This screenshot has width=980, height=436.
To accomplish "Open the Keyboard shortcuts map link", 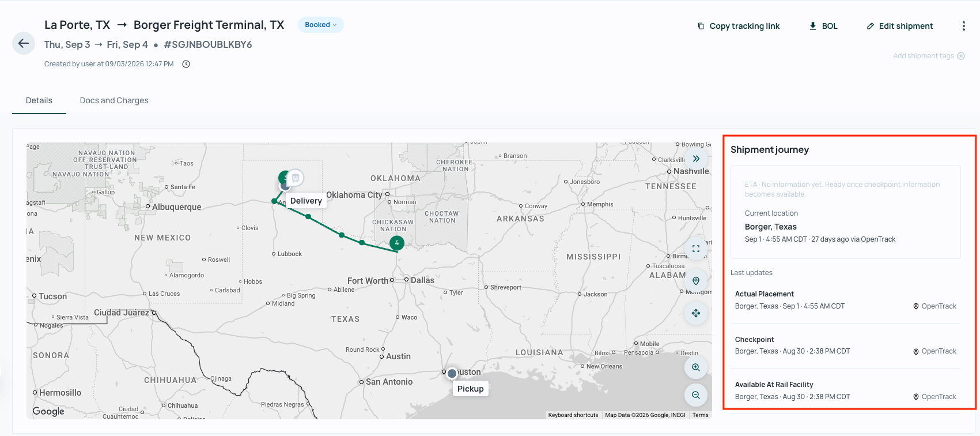I will [573, 415].
